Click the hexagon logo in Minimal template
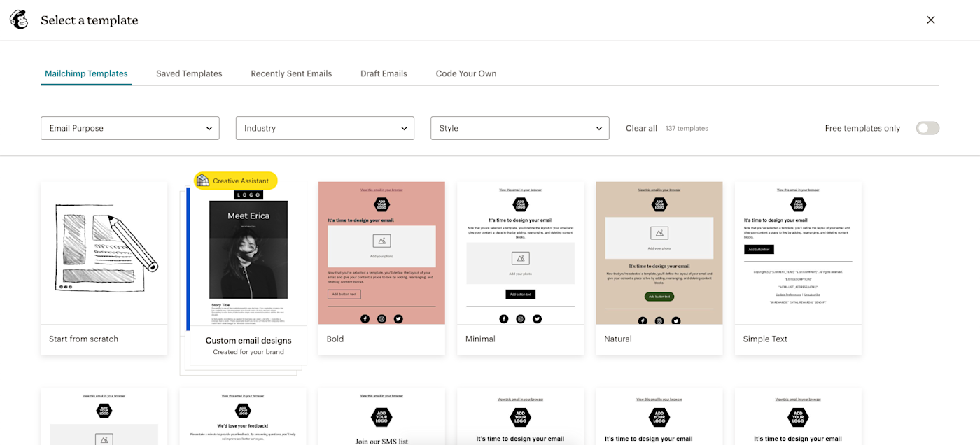The width and height of the screenshot is (980, 445). click(520, 204)
